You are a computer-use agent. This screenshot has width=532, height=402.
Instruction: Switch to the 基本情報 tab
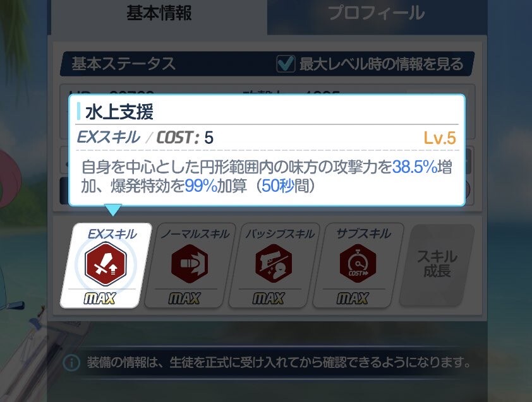point(159,13)
